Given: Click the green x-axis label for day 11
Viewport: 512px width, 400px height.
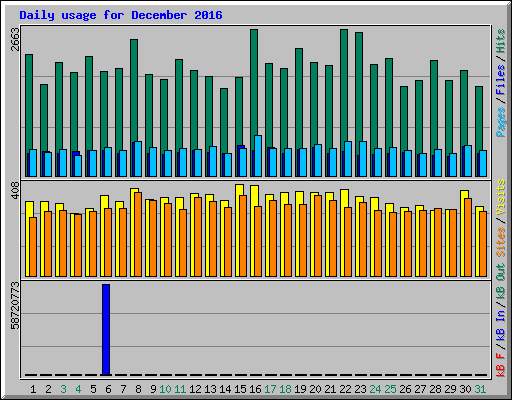Looking at the screenshot, I should pyautogui.click(x=180, y=389).
